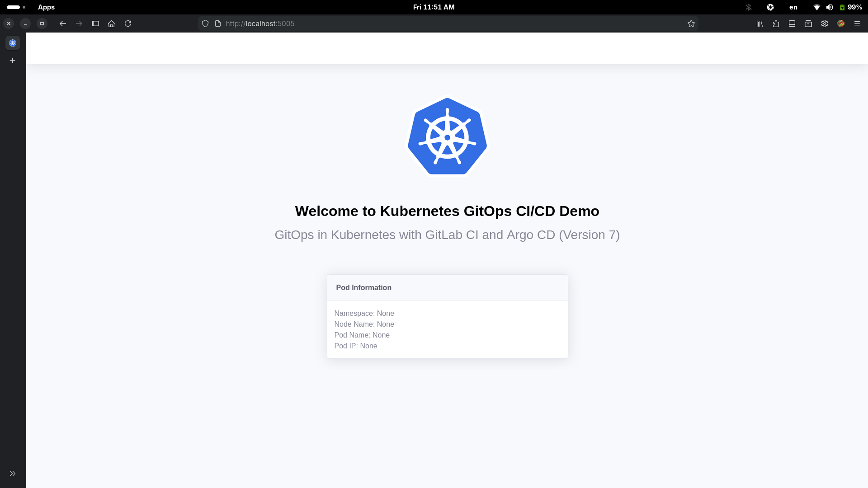Open the archived tabs icon
The image size is (868, 488).
pyautogui.click(x=808, y=23)
